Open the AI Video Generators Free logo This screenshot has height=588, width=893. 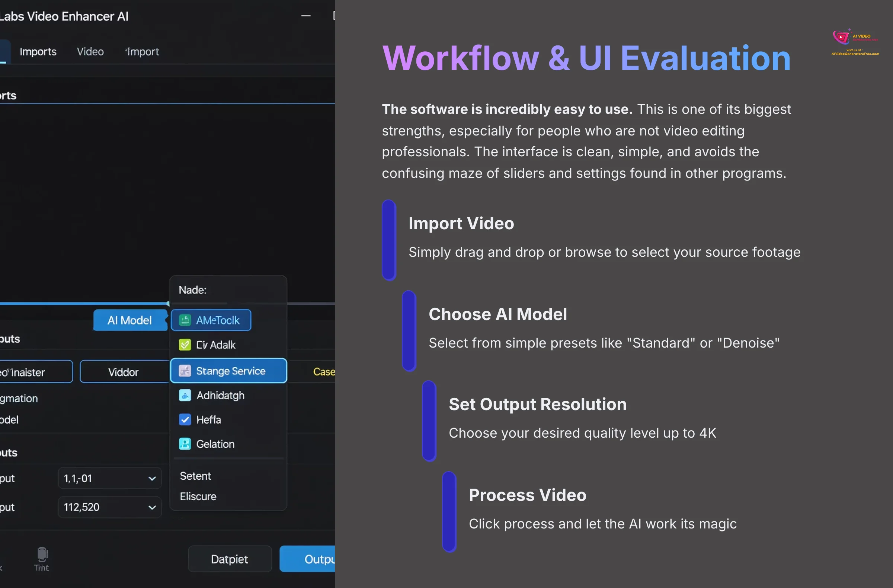(x=855, y=41)
